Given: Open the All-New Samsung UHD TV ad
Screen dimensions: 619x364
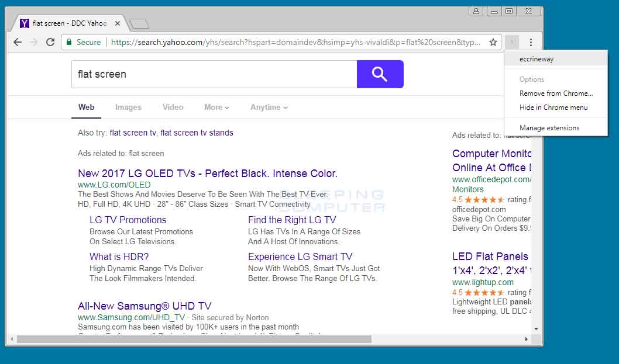Looking at the screenshot, I should (x=145, y=306).
